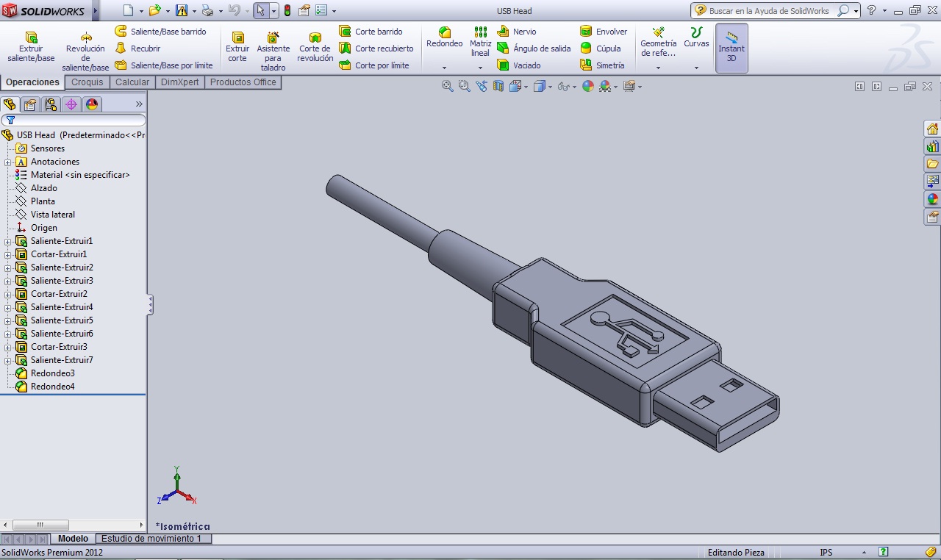
Task: Click the tree horizontal scrollbar thumb
Action: [41, 525]
